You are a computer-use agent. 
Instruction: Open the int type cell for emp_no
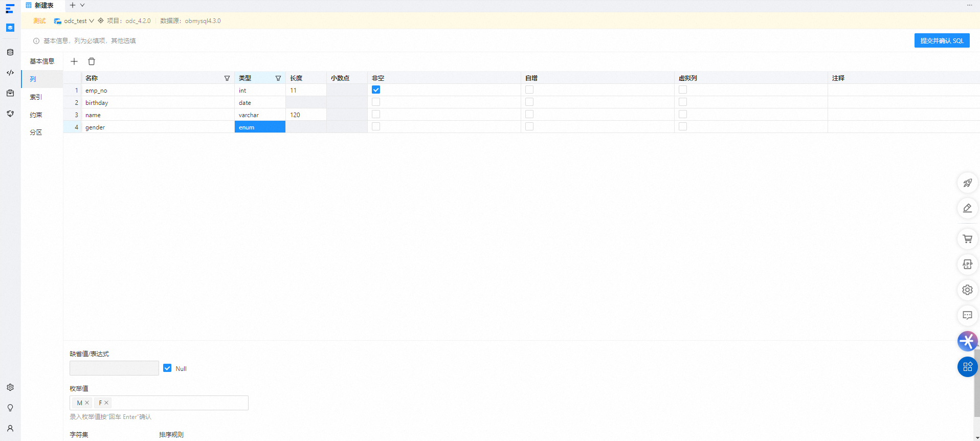(x=260, y=90)
